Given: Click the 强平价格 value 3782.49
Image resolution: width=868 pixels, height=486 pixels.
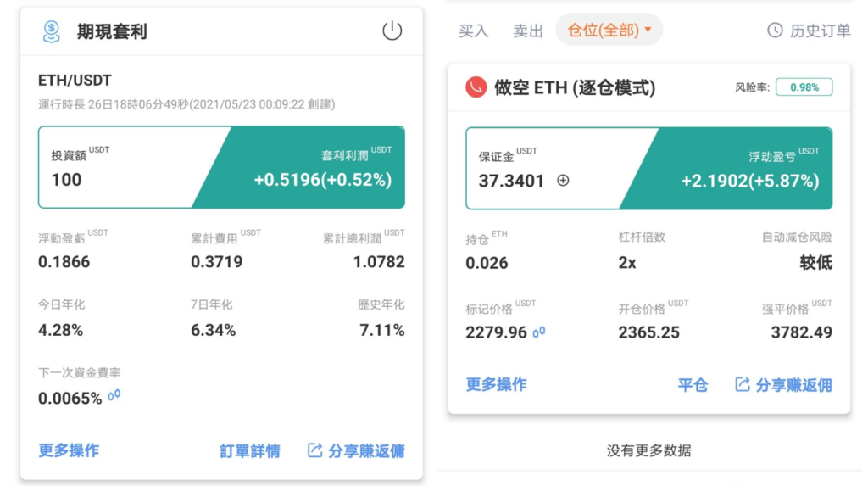Looking at the screenshot, I should (802, 332).
